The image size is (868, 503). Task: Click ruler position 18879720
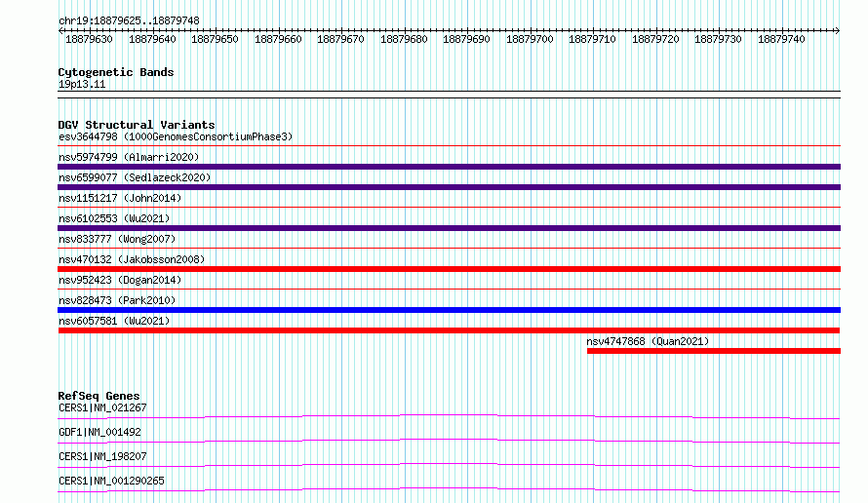pyautogui.click(x=654, y=39)
